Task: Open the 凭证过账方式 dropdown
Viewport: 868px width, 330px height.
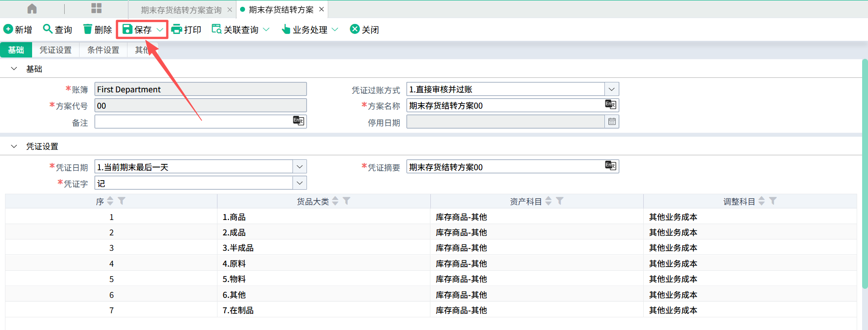Action: [611, 89]
